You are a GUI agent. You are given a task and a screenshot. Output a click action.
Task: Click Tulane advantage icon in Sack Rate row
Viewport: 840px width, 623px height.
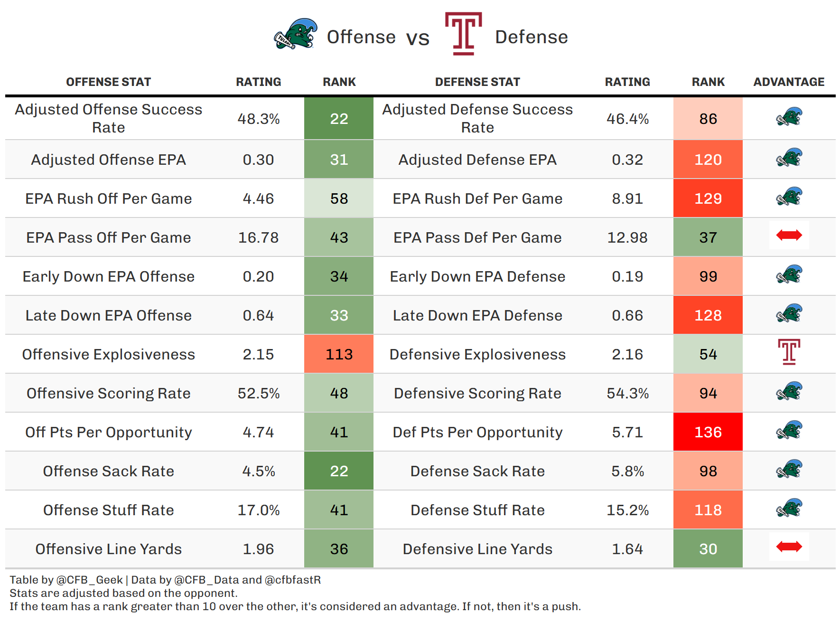pyautogui.click(x=789, y=469)
